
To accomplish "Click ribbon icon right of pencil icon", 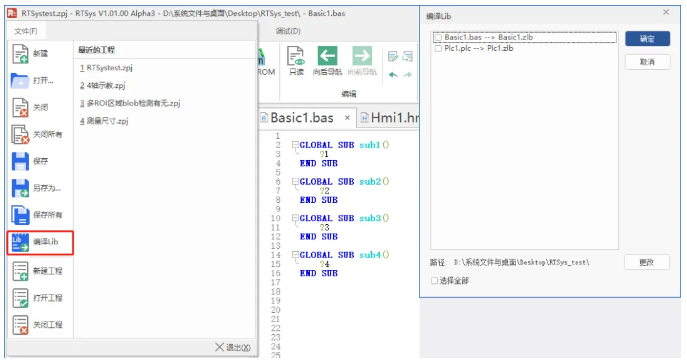I will (x=407, y=56).
